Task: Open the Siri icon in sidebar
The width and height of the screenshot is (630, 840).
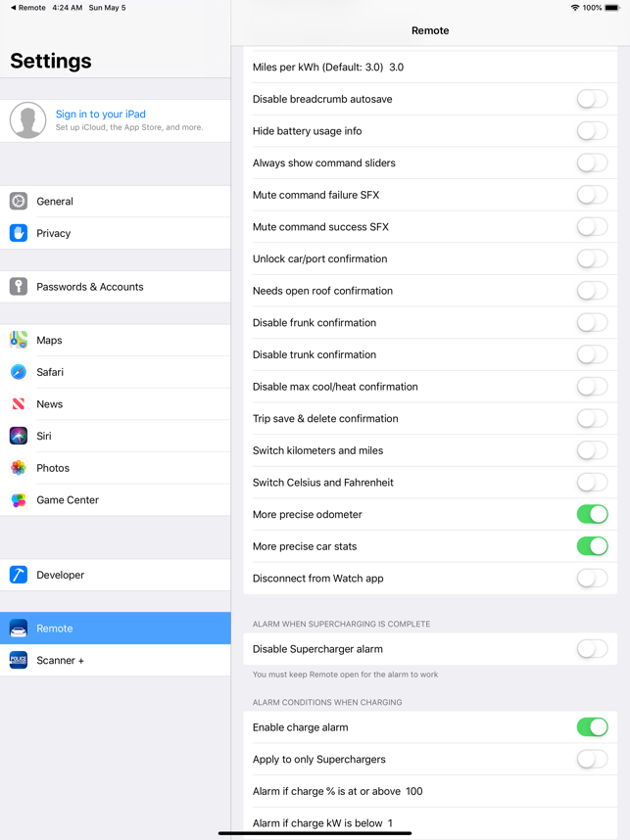Action: 19,436
